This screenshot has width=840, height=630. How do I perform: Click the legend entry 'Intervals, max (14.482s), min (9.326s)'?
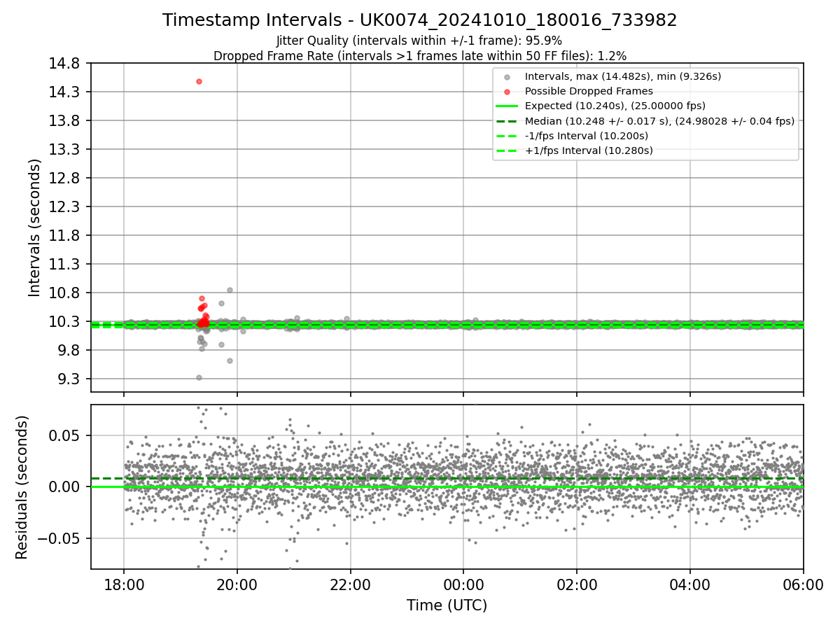click(x=623, y=76)
